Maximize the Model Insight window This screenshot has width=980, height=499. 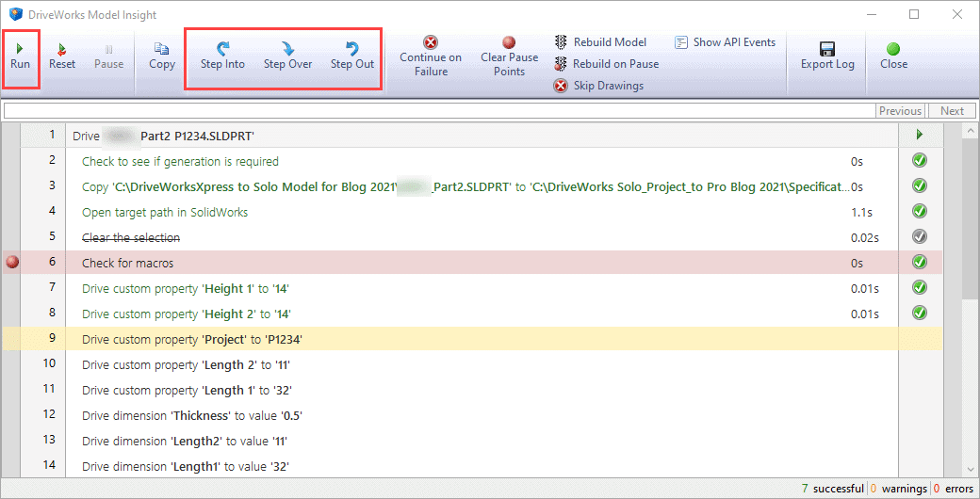click(x=914, y=14)
